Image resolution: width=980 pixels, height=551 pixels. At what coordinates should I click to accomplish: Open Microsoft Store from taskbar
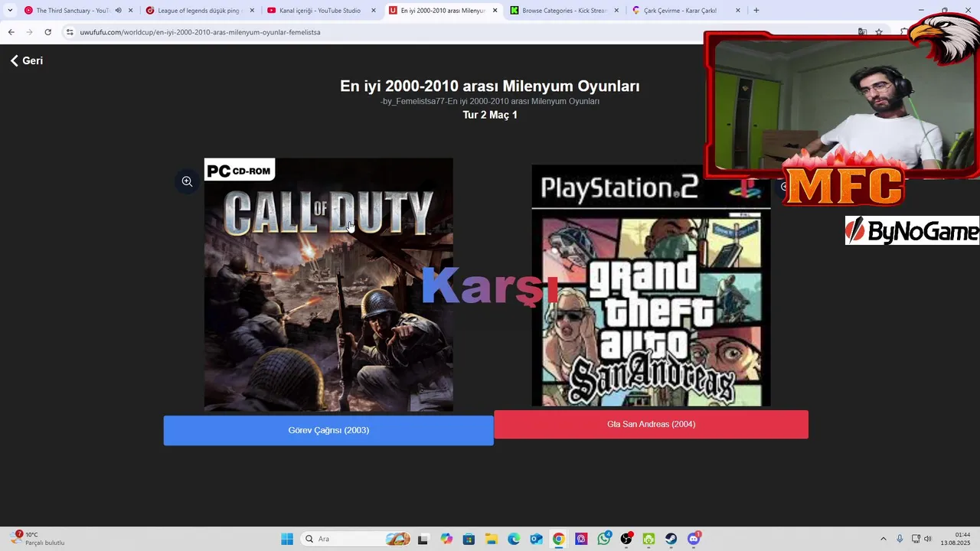[469, 539]
